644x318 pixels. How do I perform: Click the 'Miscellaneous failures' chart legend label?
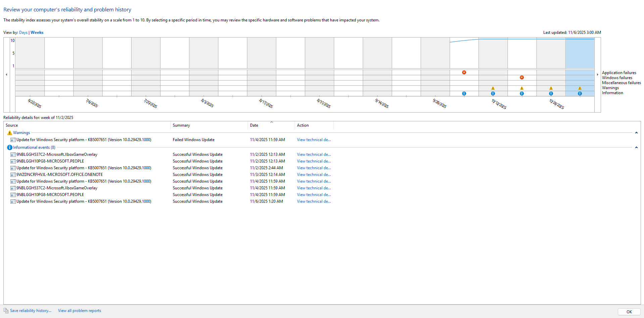[622, 83]
